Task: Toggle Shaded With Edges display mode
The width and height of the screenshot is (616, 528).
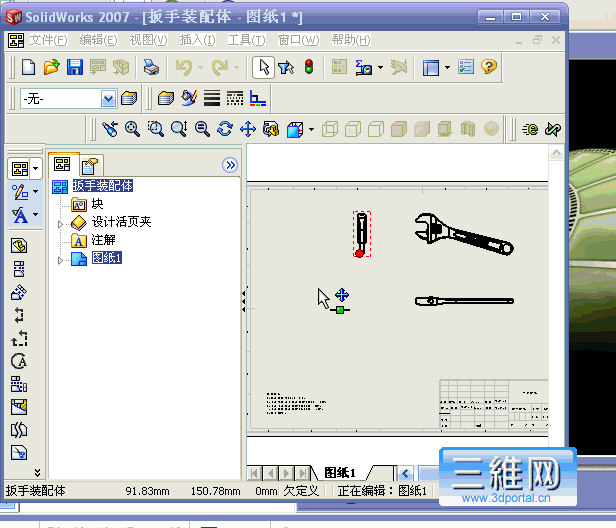Action: 399,129
